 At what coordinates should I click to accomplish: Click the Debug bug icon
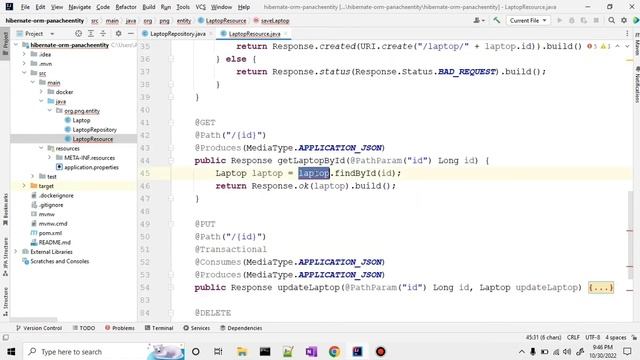(x=572, y=20)
